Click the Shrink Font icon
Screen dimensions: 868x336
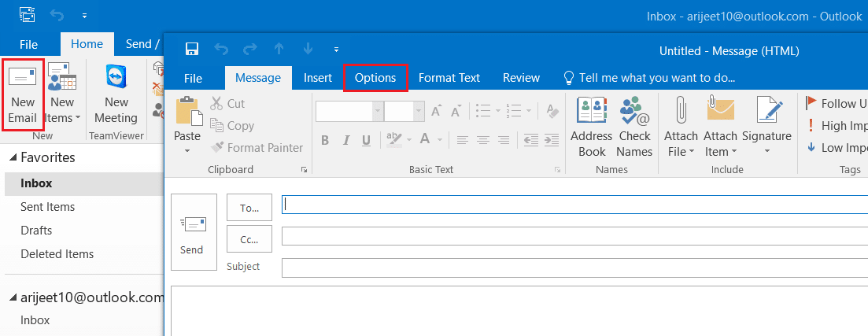456,111
